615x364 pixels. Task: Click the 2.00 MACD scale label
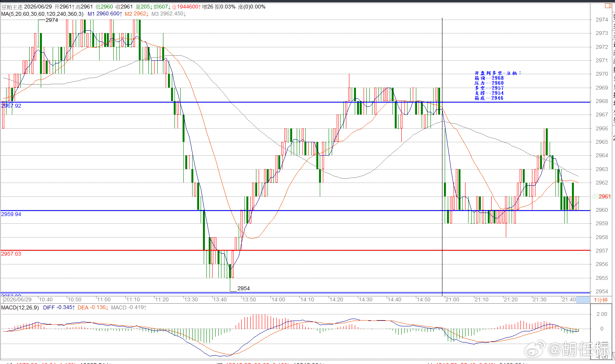602,314
